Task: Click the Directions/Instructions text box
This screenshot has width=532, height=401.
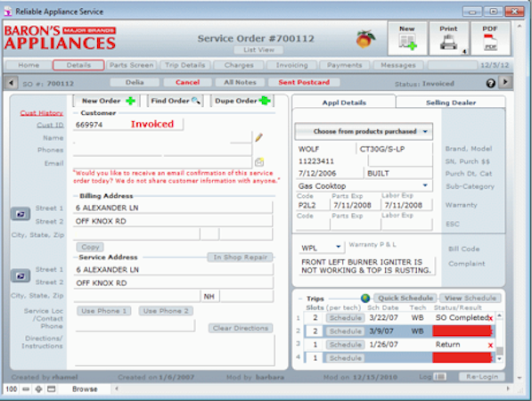Action: point(175,350)
